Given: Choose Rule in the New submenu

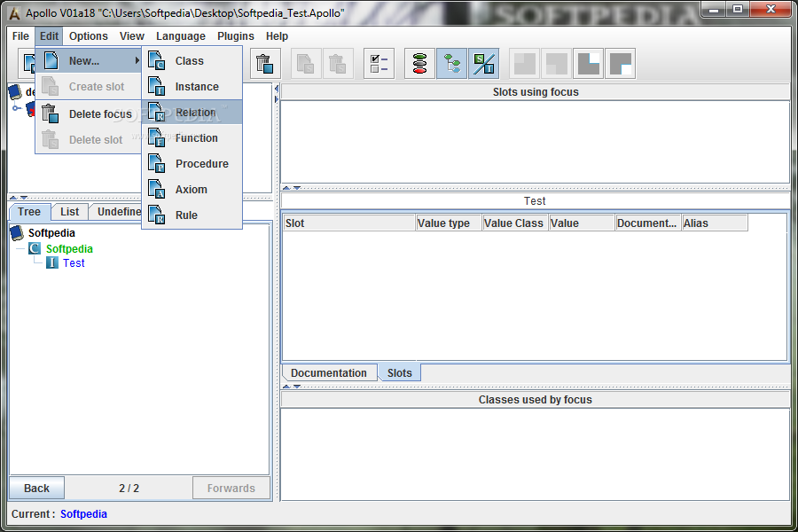Looking at the screenshot, I should point(192,215).
